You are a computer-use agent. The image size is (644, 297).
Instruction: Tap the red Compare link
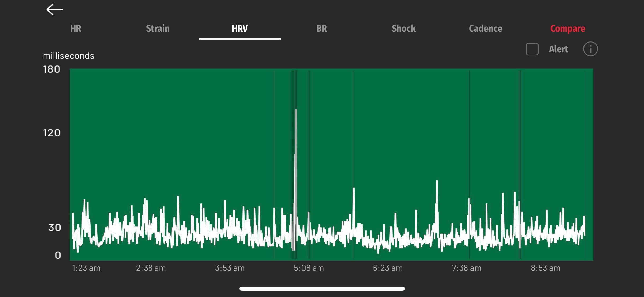pos(567,29)
